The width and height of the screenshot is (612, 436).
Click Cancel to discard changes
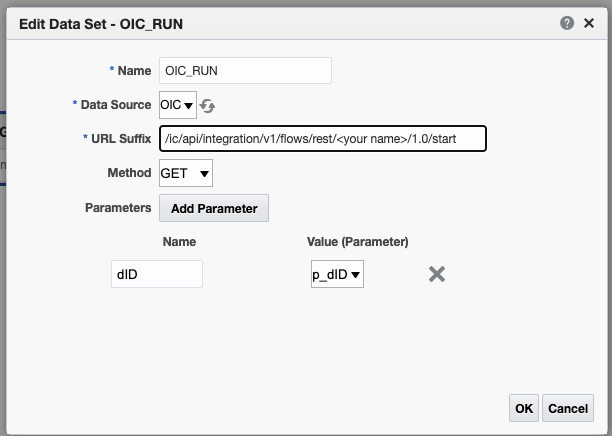pyautogui.click(x=568, y=408)
